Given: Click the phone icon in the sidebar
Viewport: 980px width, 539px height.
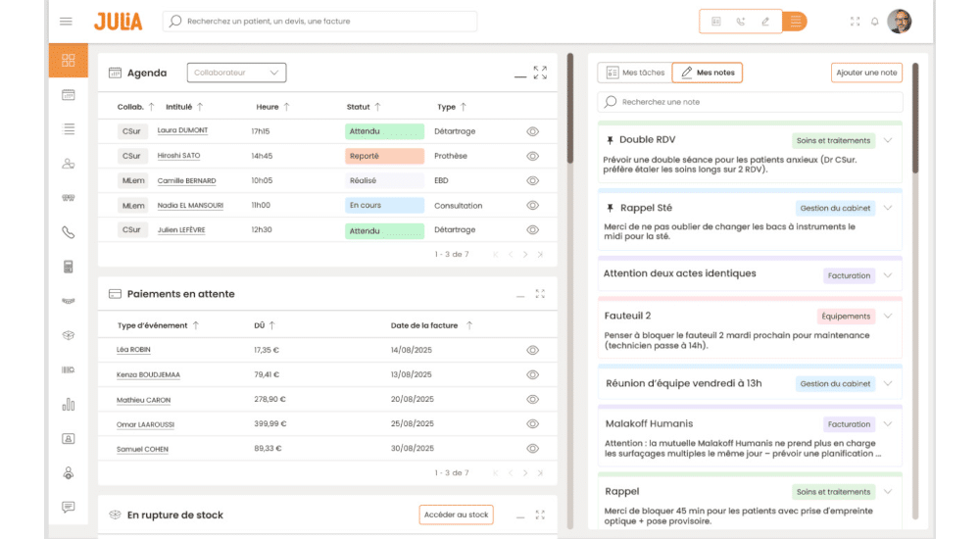Looking at the screenshot, I should [x=68, y=232].
